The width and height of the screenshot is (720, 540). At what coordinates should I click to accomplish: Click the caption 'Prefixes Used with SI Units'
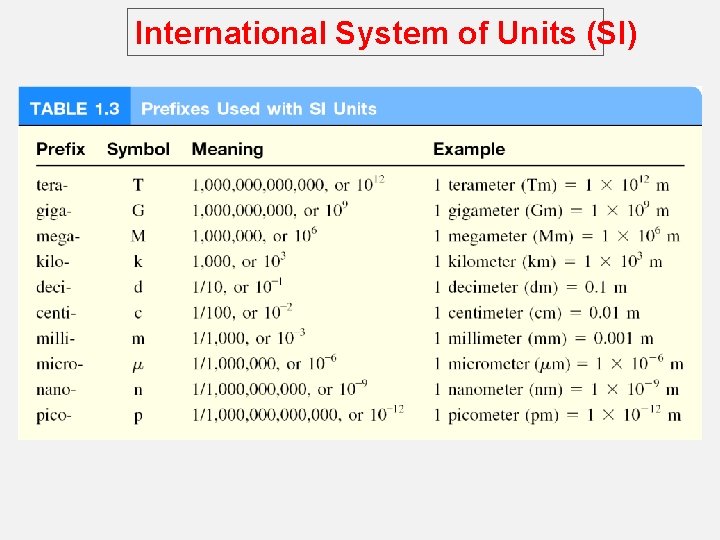pyautogui.click(x=259, y=109)
